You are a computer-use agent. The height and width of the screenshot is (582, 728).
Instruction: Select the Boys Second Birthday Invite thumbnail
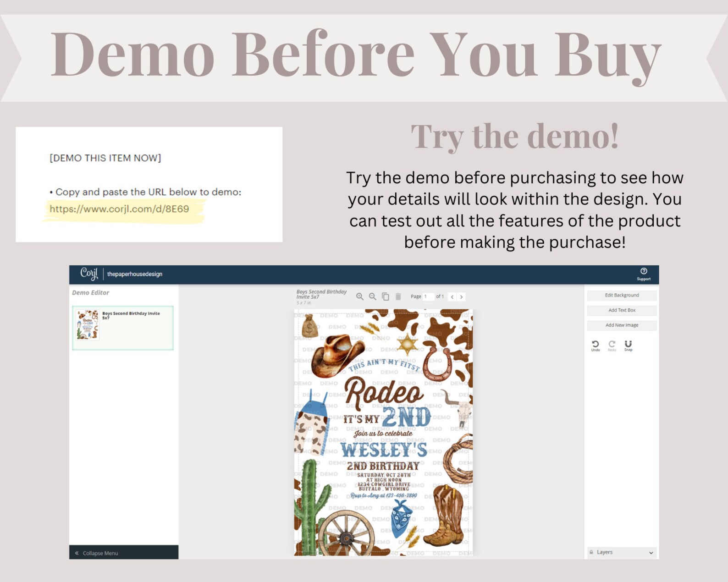pos(123,328)
